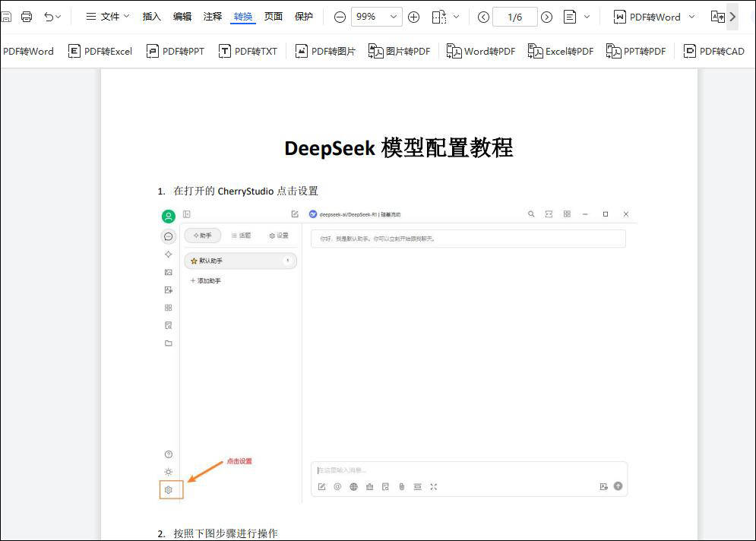Click 'deepseek-ai/DeepSeek-R1' label in the tutorial image
Viewport: 756px width, 541px height.
(x=348, y=214)
